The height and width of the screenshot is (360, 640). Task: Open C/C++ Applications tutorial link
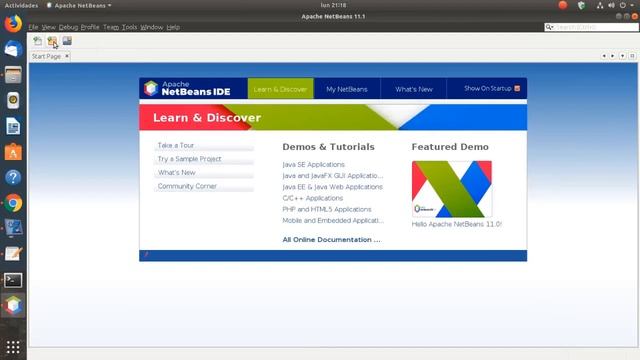coord(313,198)
